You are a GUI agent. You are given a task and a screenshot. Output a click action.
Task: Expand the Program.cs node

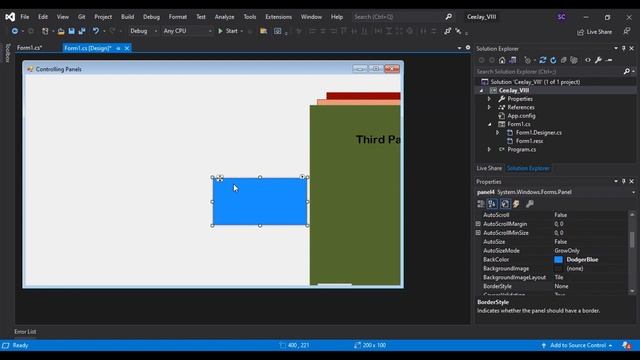[x=489, y=149]
